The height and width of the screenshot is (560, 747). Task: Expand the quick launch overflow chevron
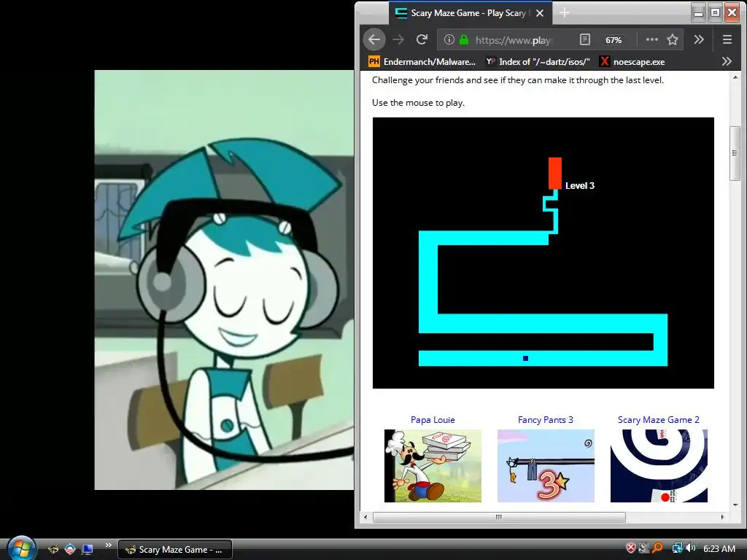[109, 545]
